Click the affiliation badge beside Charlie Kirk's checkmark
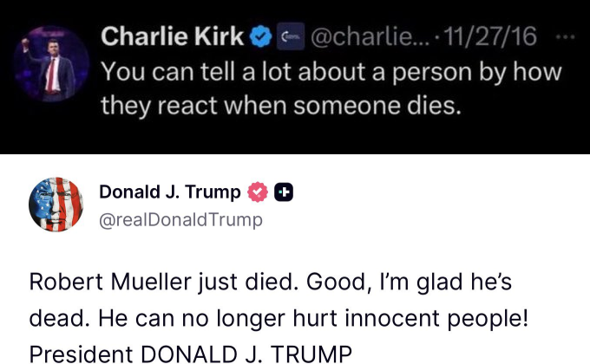The width and height of the screenshot is (590, 364). [x=291, y=36]
